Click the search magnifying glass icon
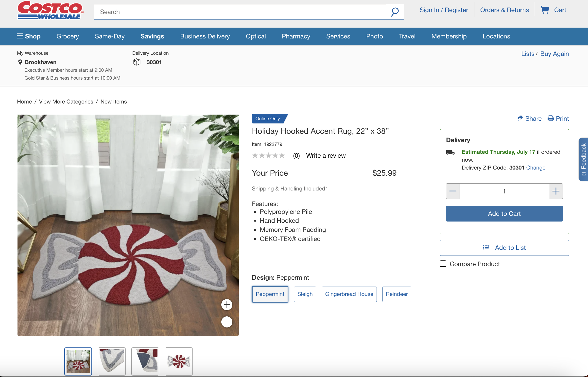Image resolution: width=588 pixels, height=377 pixels. click(x=395, y=12)
